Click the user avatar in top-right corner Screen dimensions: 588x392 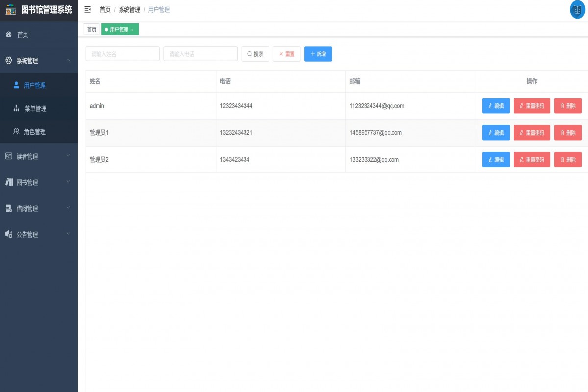tap(578, 10)
